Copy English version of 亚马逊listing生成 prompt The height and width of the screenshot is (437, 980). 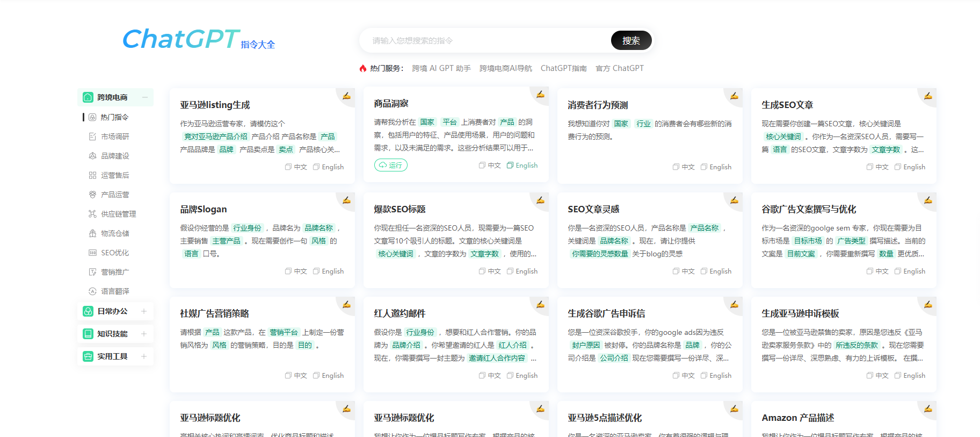point(328,167)
